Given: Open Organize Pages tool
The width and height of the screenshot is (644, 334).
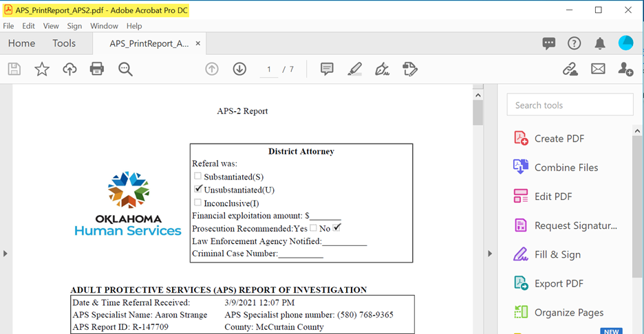Looking at the screenshot, I should tap(559, 312).
